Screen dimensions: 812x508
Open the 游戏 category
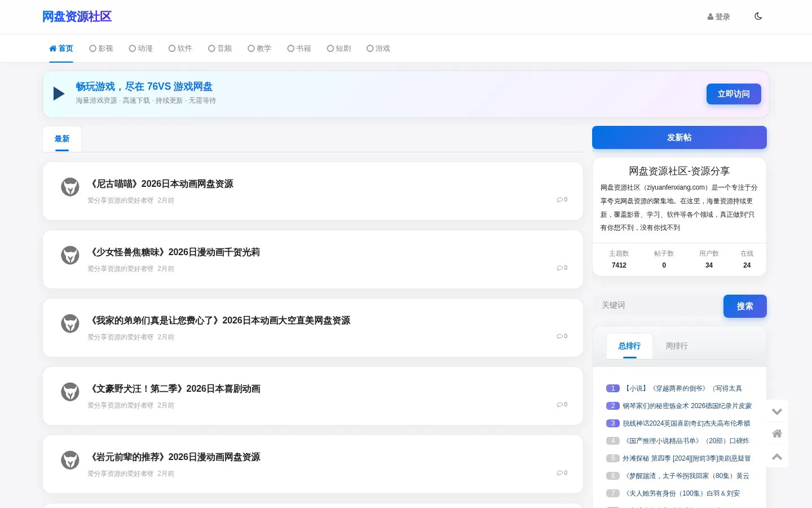(x=378, y=49)
